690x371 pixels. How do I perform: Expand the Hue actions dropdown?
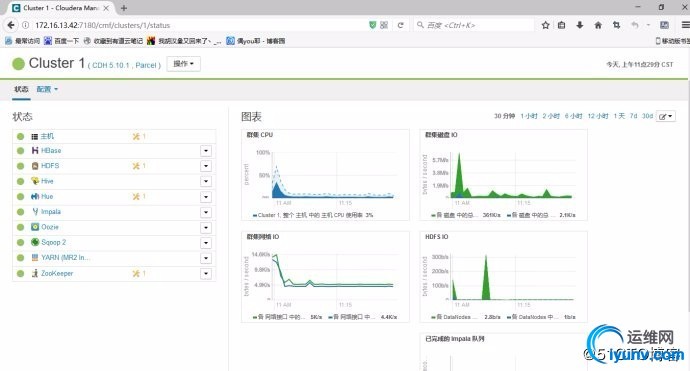206,197
